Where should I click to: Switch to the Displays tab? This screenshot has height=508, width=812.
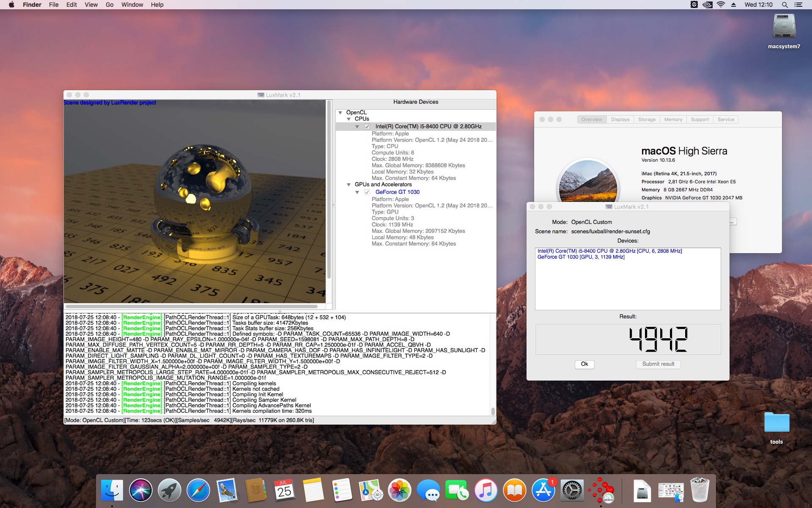tap(620, 119)
